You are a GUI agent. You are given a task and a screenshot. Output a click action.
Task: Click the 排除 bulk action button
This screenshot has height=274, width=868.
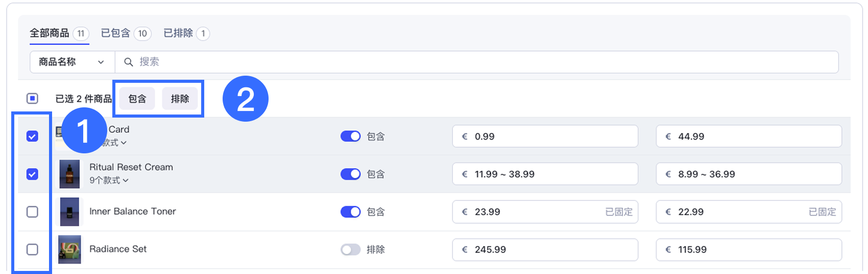(x=180, y=99)
